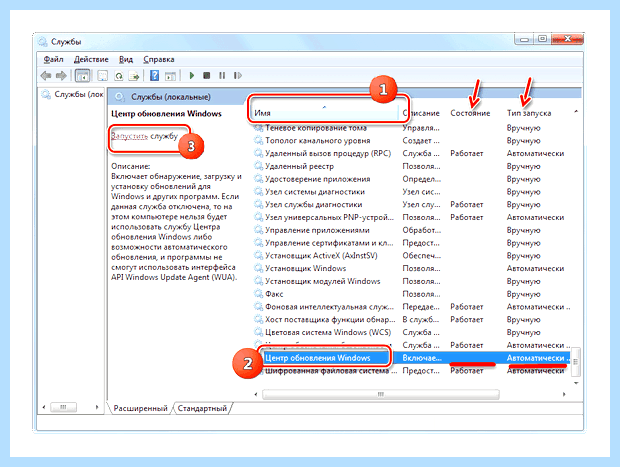620x467 pixels.
Task: Switch to the Стандартный tab
Action: (202, 408)
